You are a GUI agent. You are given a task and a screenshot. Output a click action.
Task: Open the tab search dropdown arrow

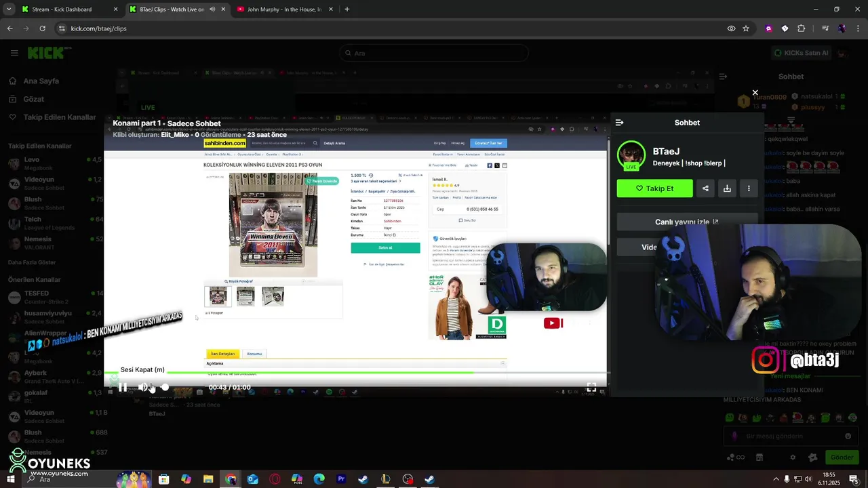click(7, 9)
